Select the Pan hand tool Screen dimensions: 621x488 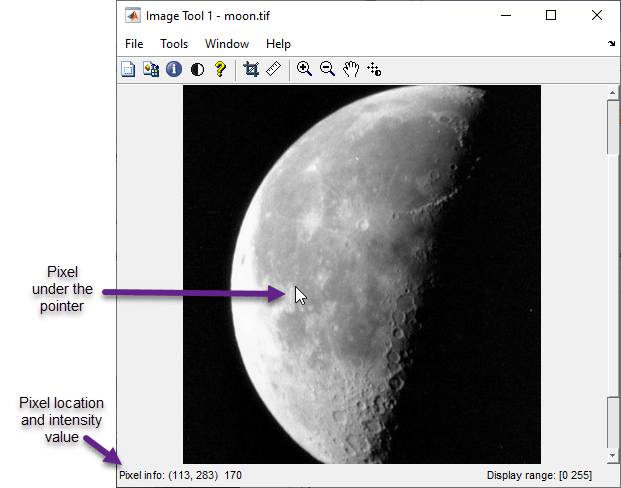[351, 69]
